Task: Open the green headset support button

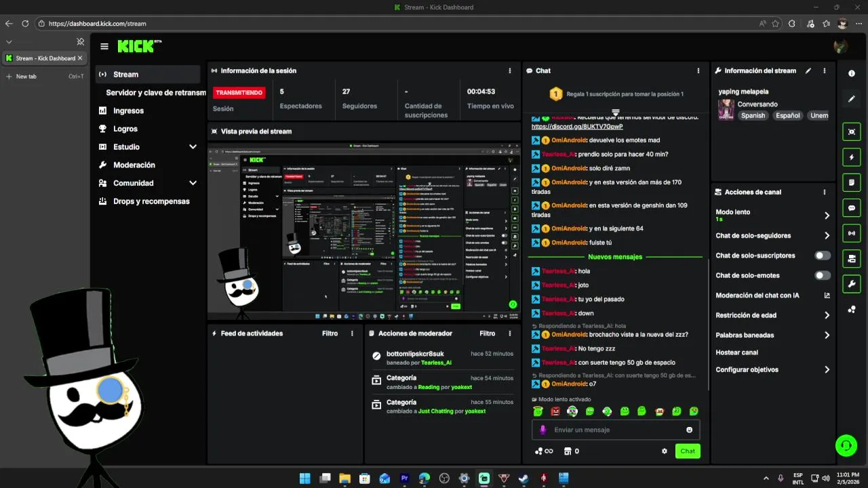Action: pos(846,445)
